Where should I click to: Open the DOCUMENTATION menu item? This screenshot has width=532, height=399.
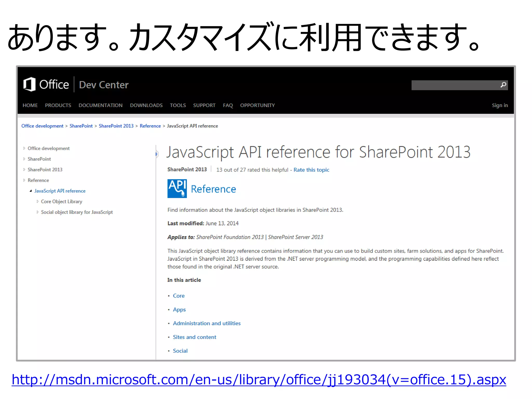pos(101,105)
